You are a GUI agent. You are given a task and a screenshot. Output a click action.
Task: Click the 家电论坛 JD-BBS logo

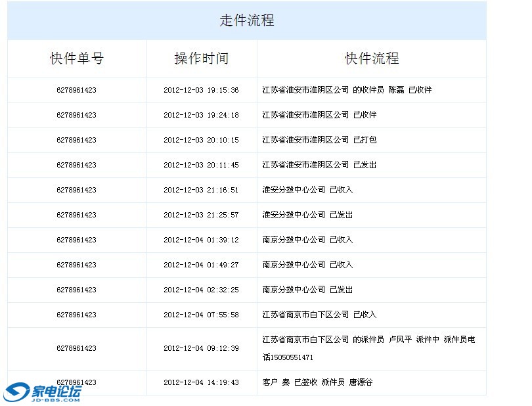click(43, 393)
